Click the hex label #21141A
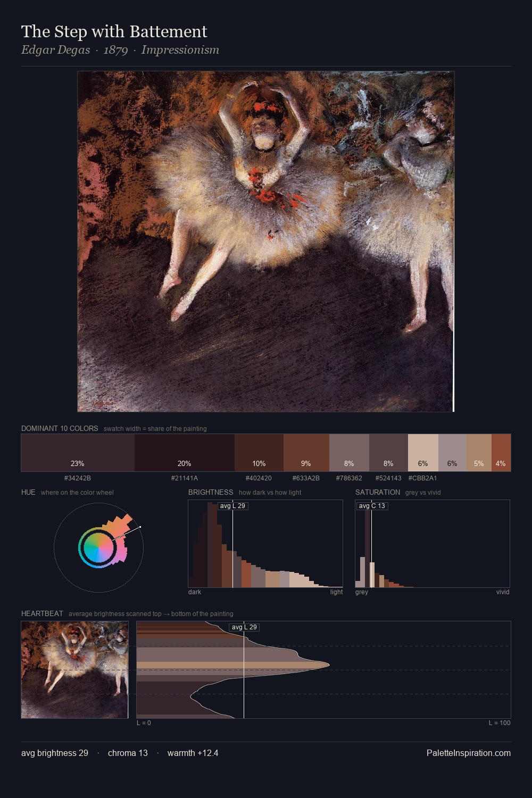532x798 pixels. 185,478
